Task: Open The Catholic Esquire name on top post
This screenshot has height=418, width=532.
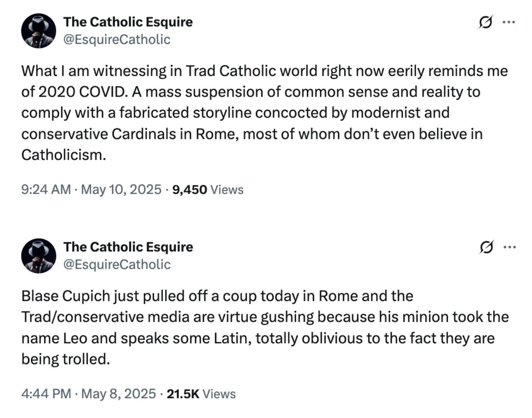Action: (128, 22)
